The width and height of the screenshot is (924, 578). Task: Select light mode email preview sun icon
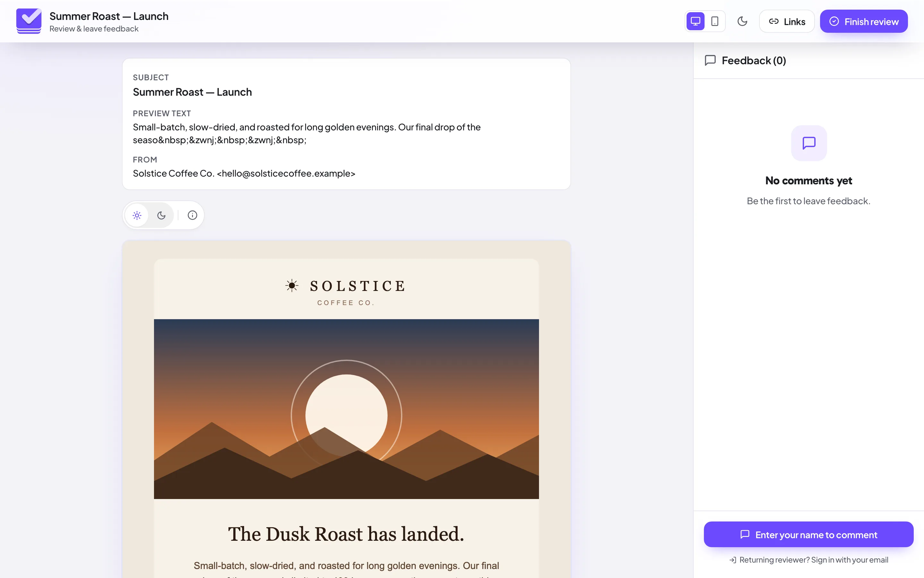(x=137, y=215)
